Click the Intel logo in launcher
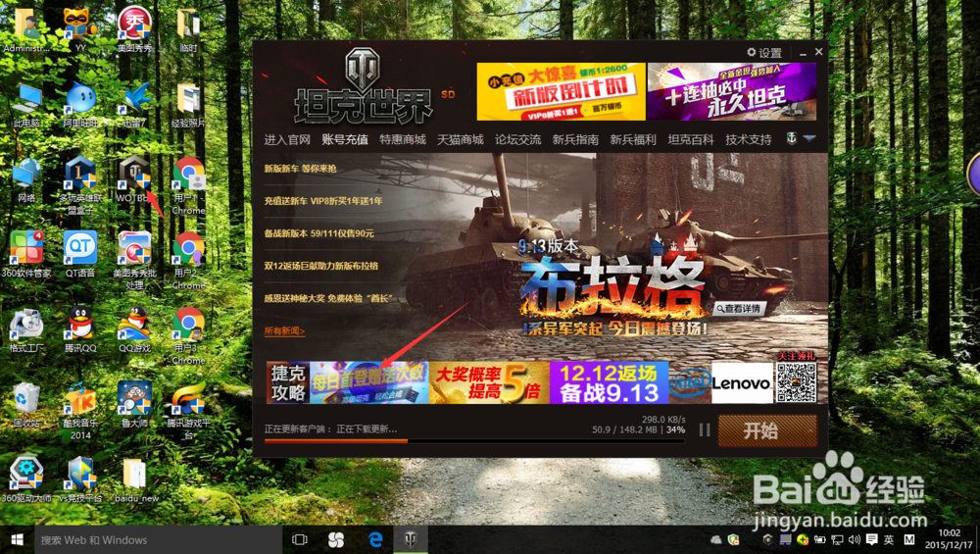This screenshot has width=980, height=554. tap(690, 382)
